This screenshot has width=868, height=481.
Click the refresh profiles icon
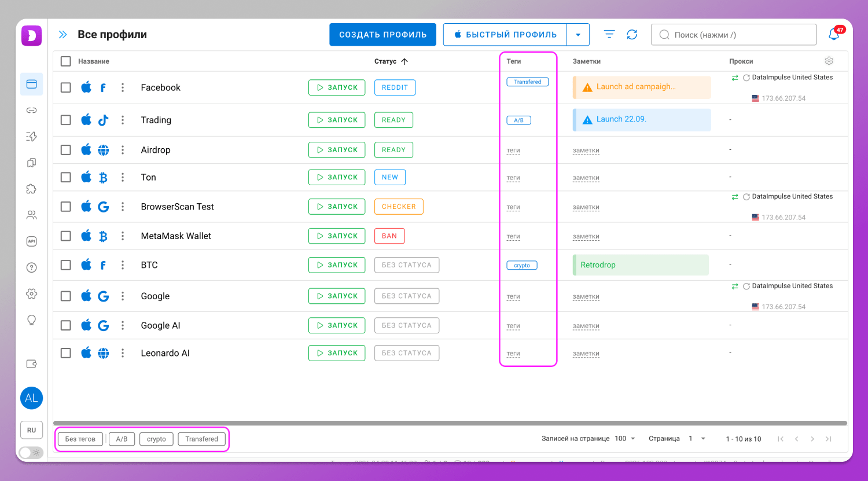tap(632, 35)
